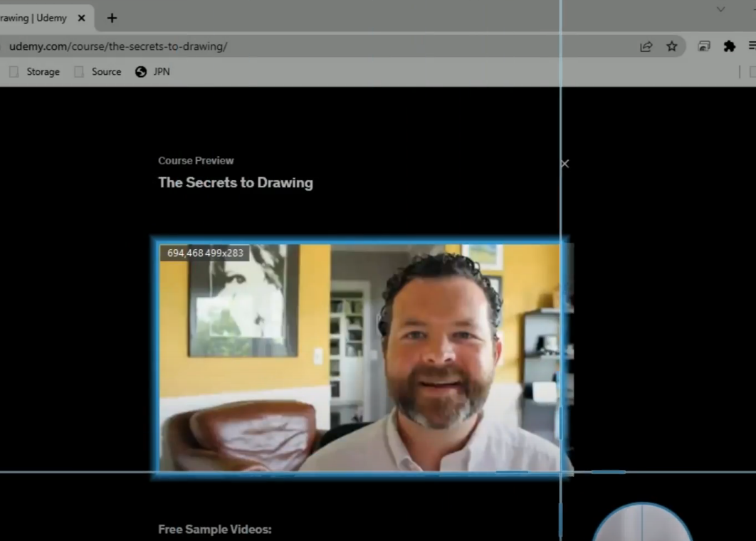Screen dimensions: 756x541
Task: Close the course preview overlay with the X
Action: (x=565, y=164)
